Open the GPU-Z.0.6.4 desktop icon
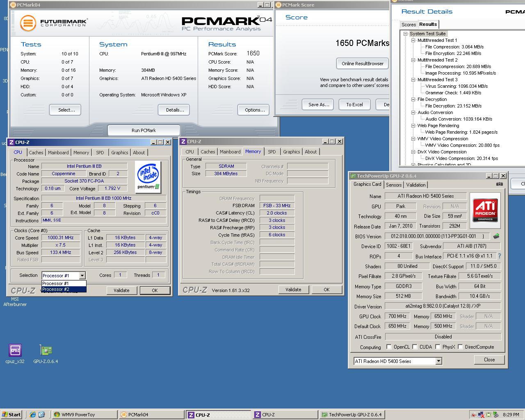The width and height of the screenshot is (525, 420). pyautogui.click(x=46, y=354)
